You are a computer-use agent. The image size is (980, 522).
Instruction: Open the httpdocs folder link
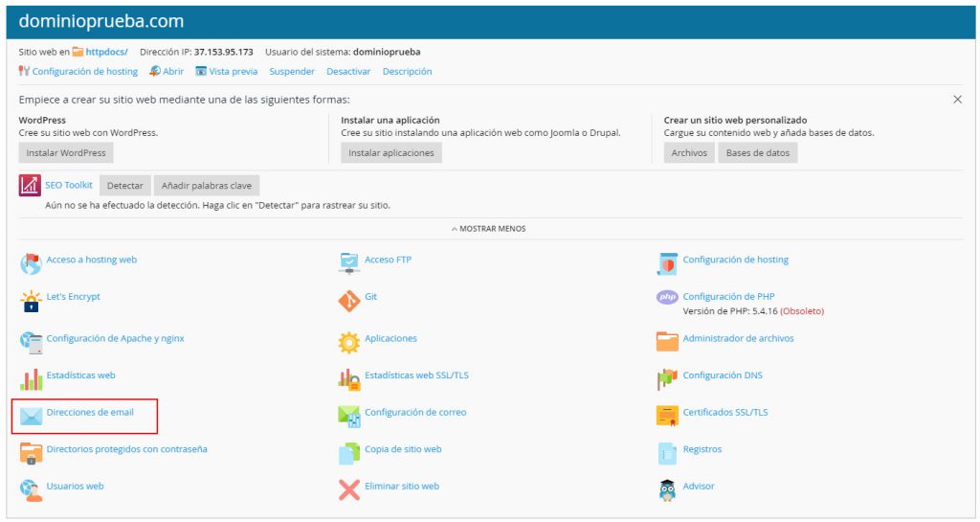(x=106, y=52)
